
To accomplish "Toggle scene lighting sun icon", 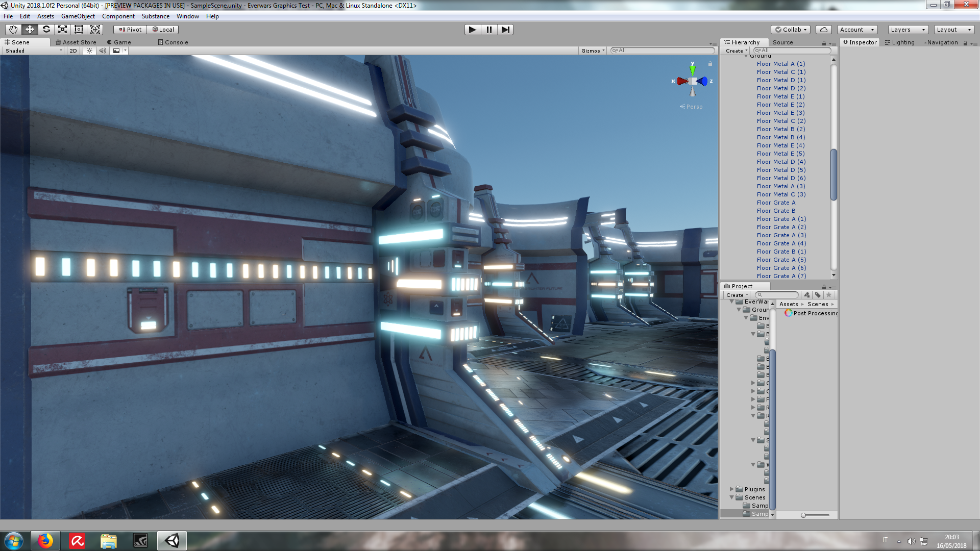I will pos(89,51).
